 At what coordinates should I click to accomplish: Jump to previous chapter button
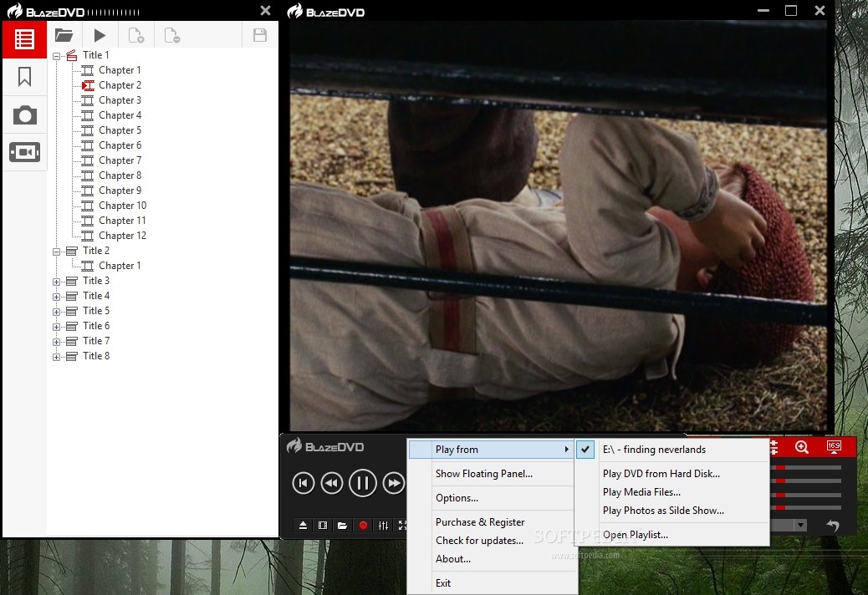304,483
